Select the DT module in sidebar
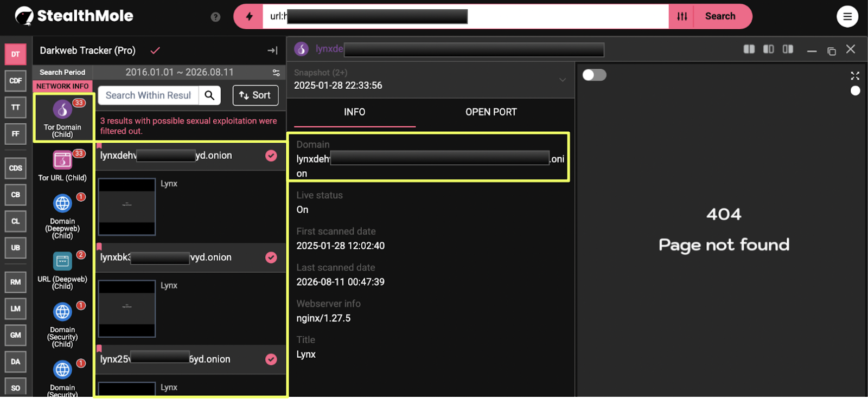Screen dimensions: 868x399 (16, 54)
